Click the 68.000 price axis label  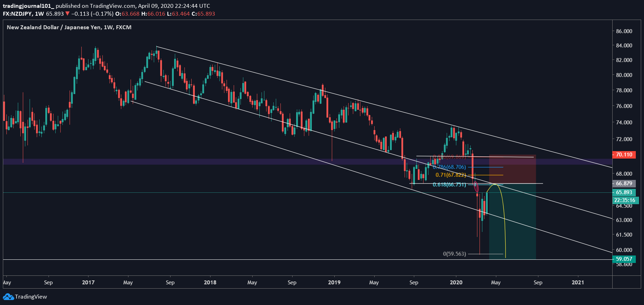(624, 174)
